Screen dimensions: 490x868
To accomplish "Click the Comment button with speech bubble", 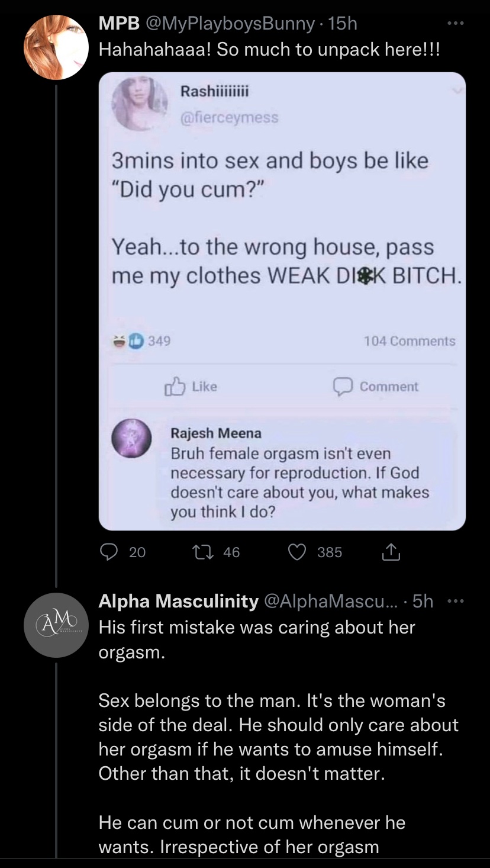I will (x=375, y=387).
